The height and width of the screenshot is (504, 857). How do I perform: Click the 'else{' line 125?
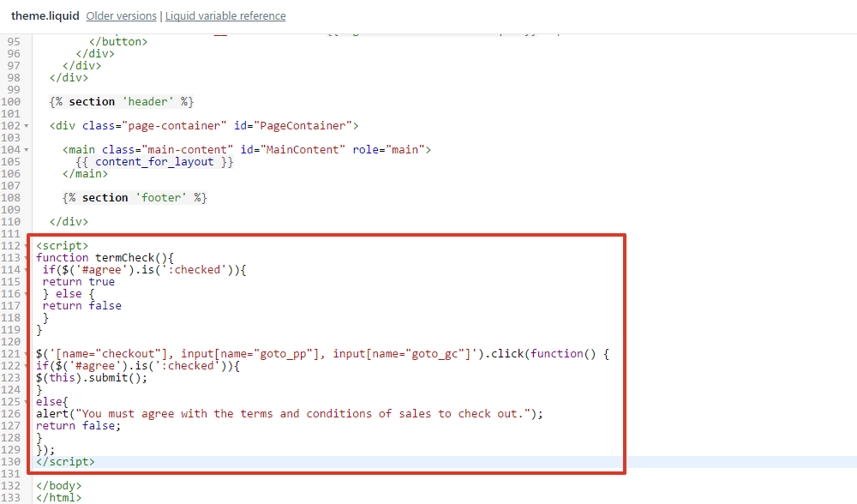click(52, 402)
